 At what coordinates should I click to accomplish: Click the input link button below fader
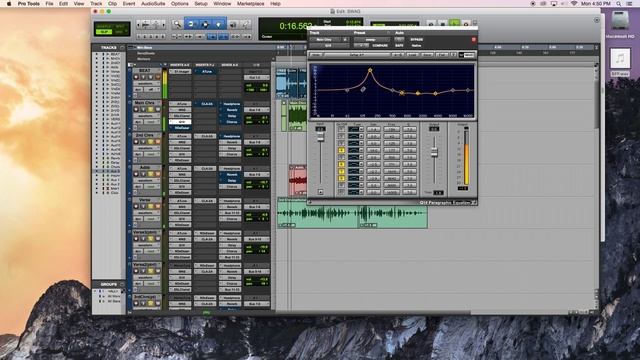click(x=320, y=191)
